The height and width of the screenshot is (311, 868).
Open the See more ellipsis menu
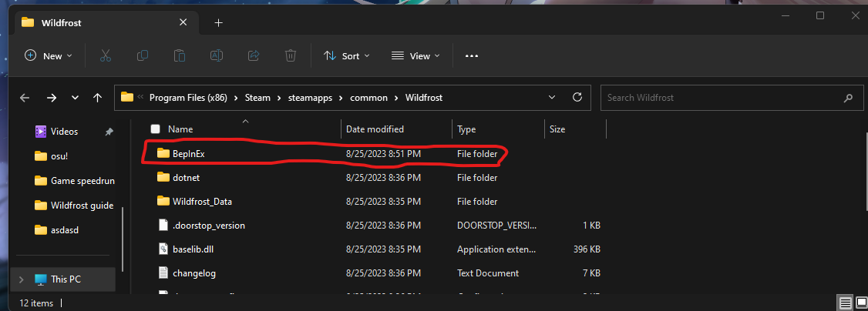tap(472, 55)
